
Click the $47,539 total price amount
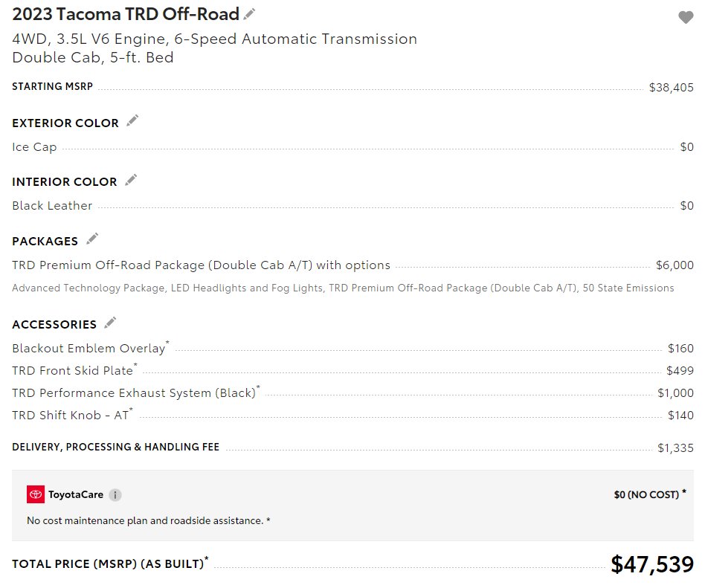pyautogui.click(x=652, y=564)
